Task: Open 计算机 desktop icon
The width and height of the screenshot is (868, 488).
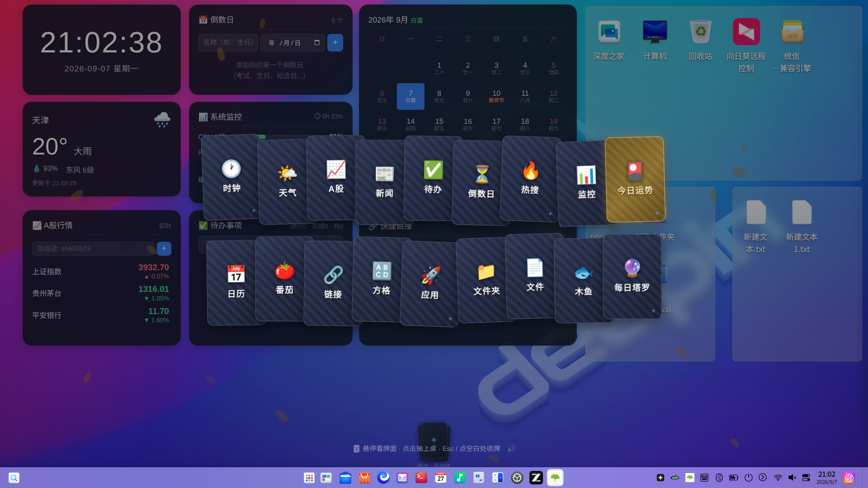Action: point(655,41)
